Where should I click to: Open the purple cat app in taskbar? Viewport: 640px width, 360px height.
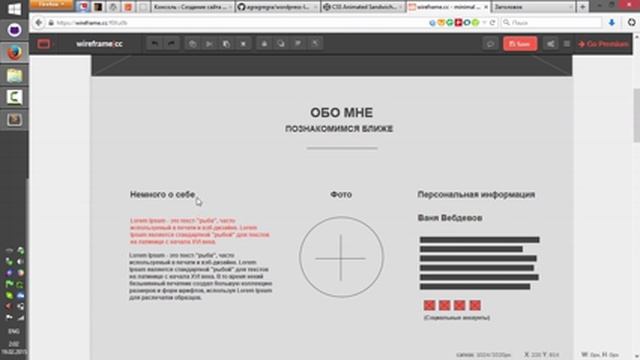click(x=14, y=30)
